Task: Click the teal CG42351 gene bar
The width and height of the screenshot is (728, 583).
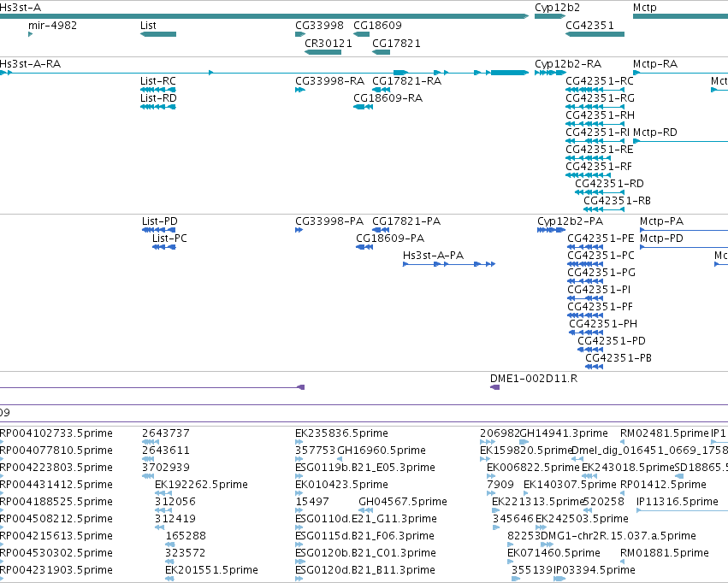Action: pyautogui.click(x=595, y=34)
